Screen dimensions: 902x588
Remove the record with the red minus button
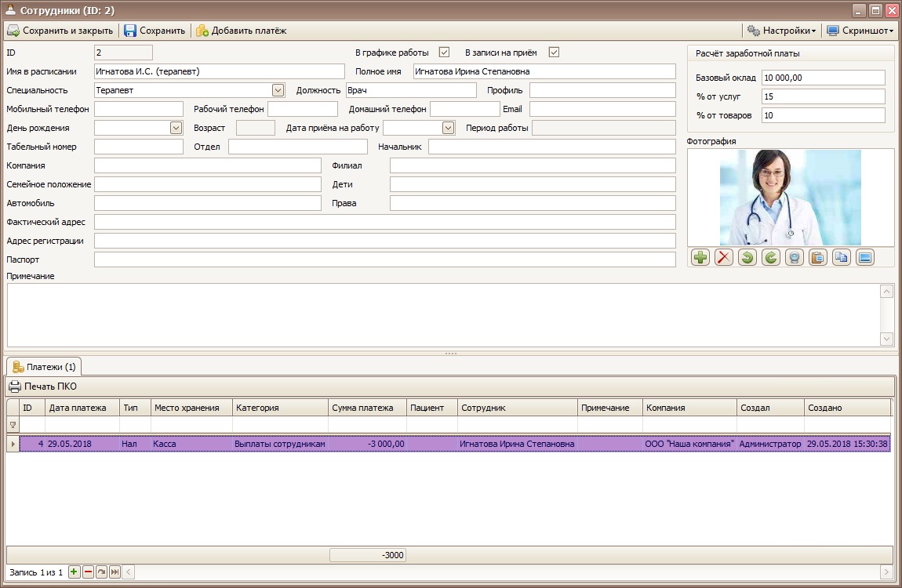(x=88, y=572)
